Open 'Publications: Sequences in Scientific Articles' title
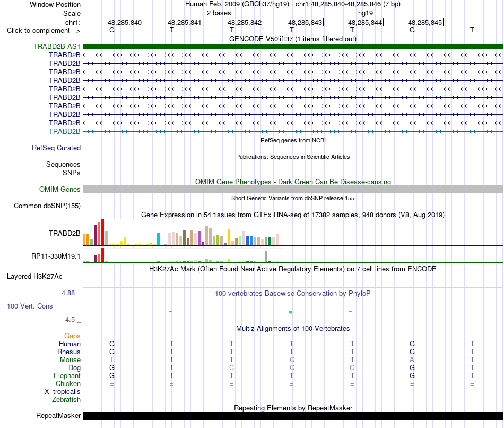 tap(293, 157)
